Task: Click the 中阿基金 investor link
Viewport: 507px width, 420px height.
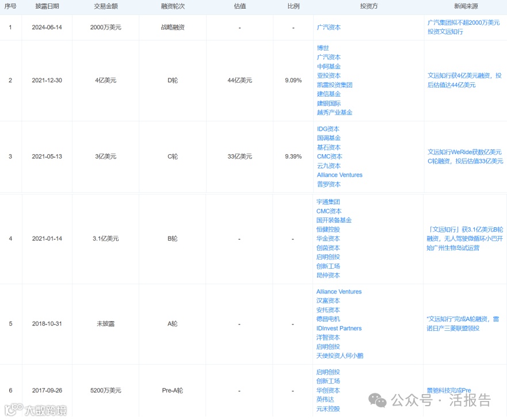Action: coord(329,66)
